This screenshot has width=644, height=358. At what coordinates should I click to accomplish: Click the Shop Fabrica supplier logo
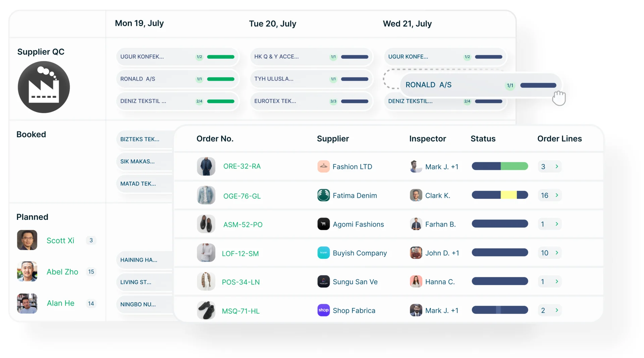[x=323, y=310]
